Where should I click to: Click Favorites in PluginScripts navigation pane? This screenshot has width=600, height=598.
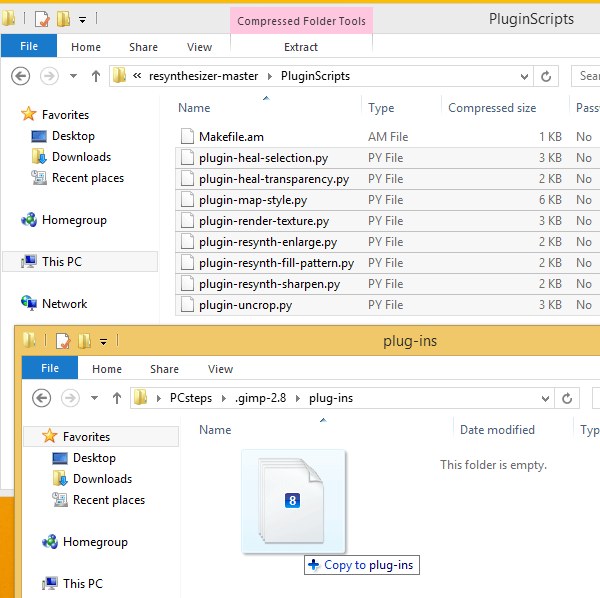(65, 114)
